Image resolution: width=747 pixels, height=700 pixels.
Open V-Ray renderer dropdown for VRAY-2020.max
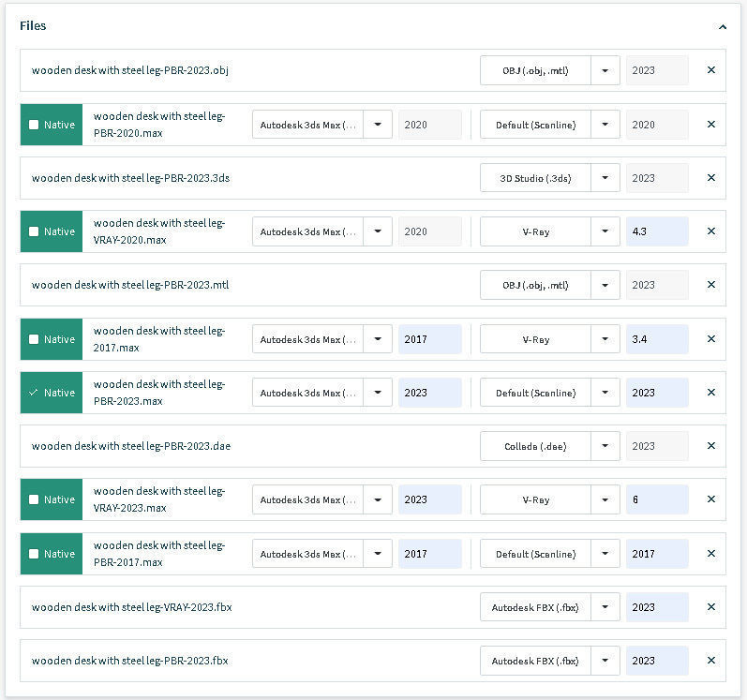(x=605, y=231)
